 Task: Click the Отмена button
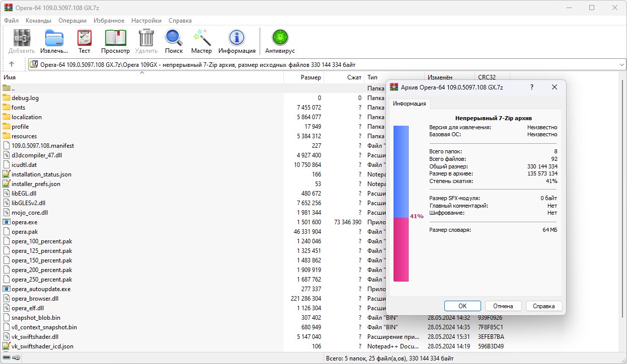(x=503, y=306)
